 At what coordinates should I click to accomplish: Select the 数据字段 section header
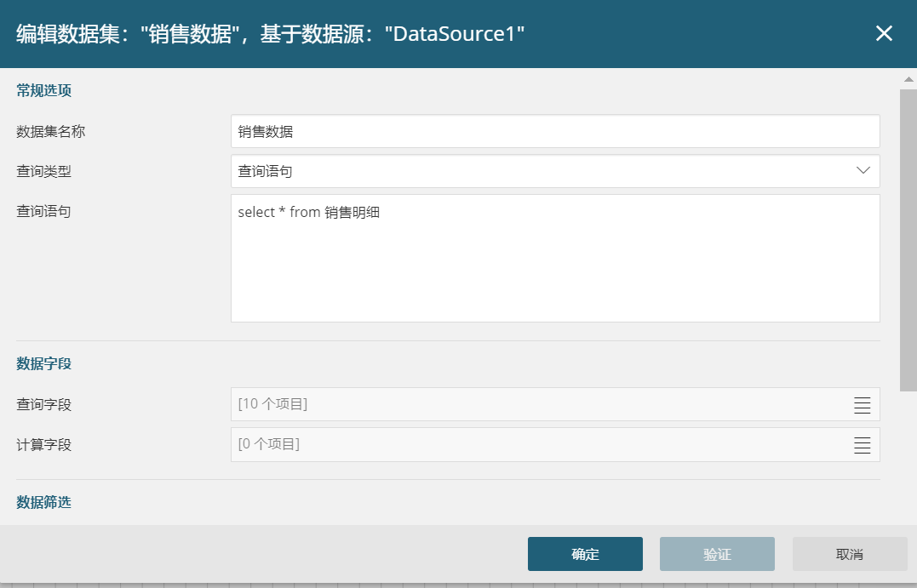tap(43, 363)
